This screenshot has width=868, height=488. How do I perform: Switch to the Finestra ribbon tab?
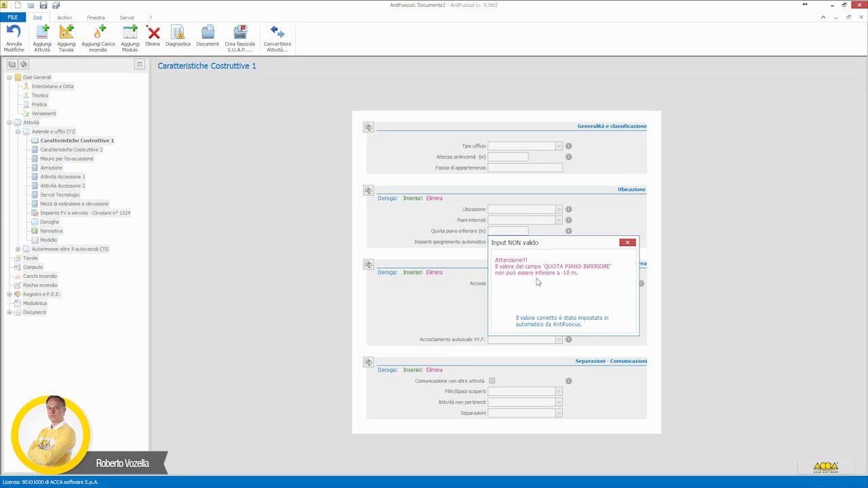[96, 17]
